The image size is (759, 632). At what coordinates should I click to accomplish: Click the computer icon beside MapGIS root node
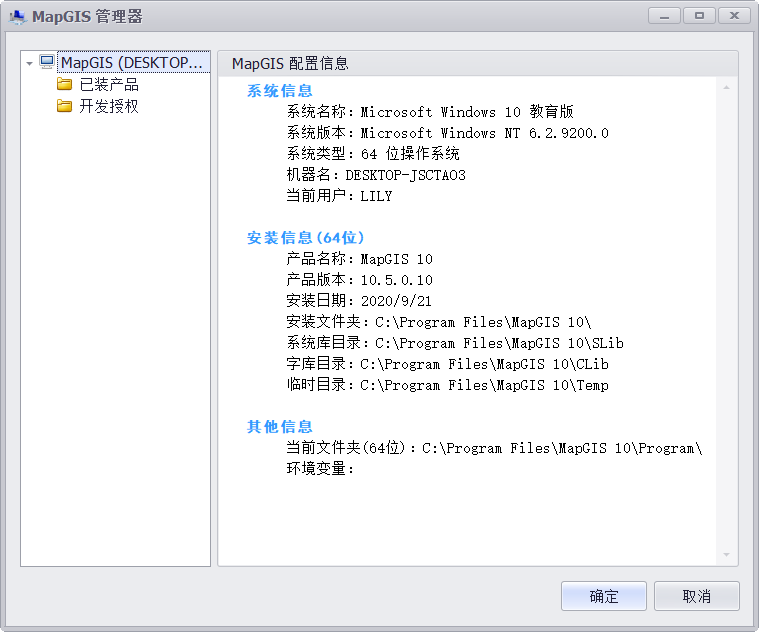pyautogui.click(x=47, y=62)
